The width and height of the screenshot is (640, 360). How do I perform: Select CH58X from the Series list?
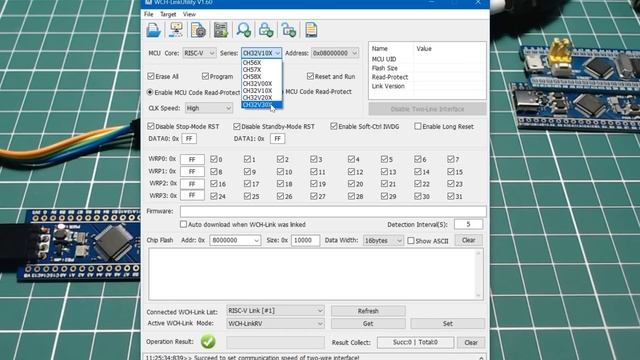(x=261, y=77)
